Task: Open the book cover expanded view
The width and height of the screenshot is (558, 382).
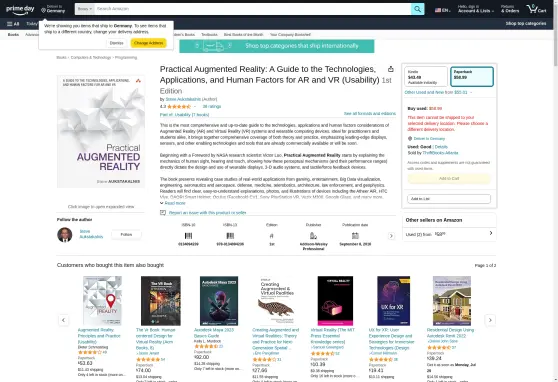Action: (x=101, y=131)
